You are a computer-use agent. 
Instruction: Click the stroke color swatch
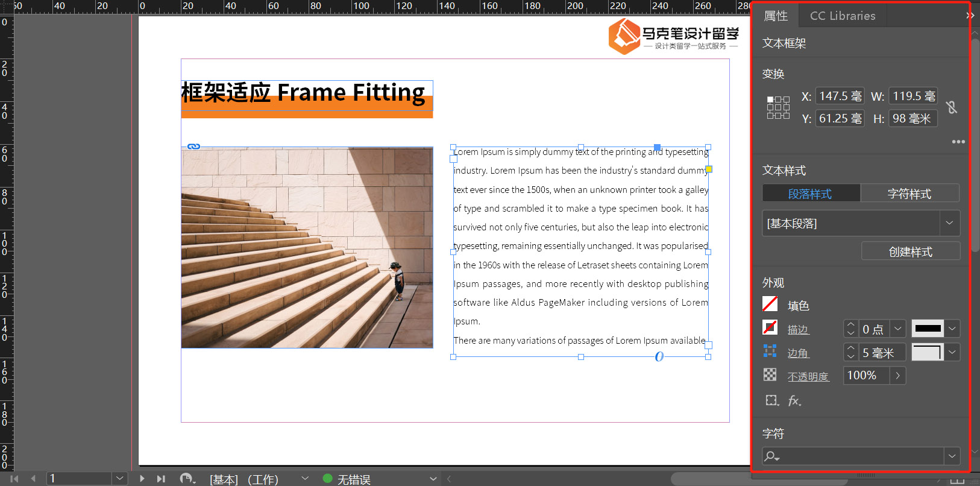click(770, 327)
